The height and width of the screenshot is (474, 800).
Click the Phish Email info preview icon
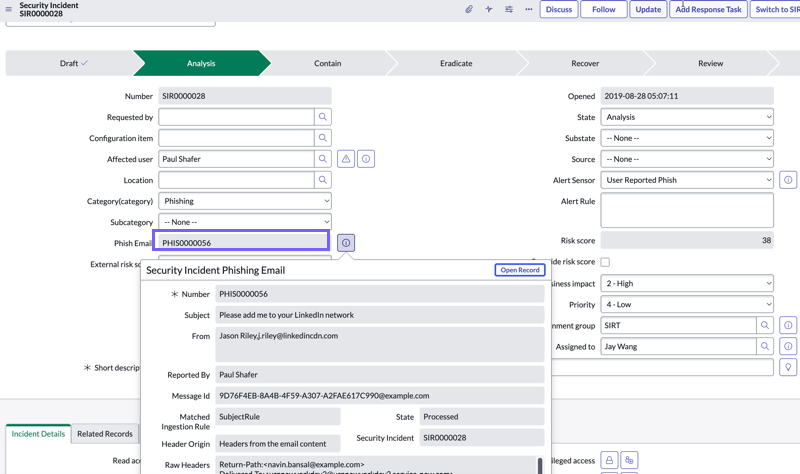click(346, 243)
